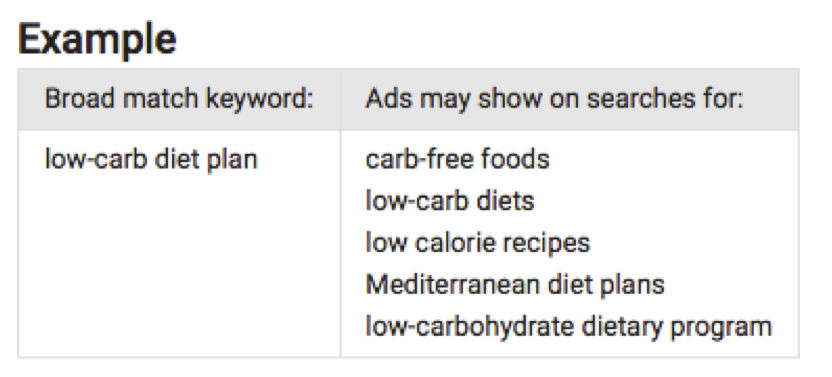This screenshot has width=832, height=377.
Task: Click the "low calorie recipes" entry
Action: 478,243
